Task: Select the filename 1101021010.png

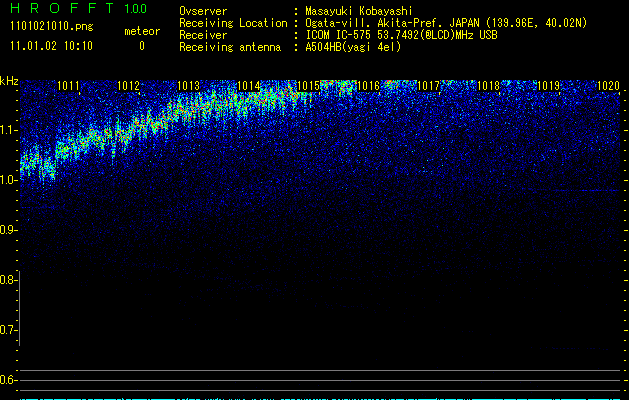Action: (52, 27)
